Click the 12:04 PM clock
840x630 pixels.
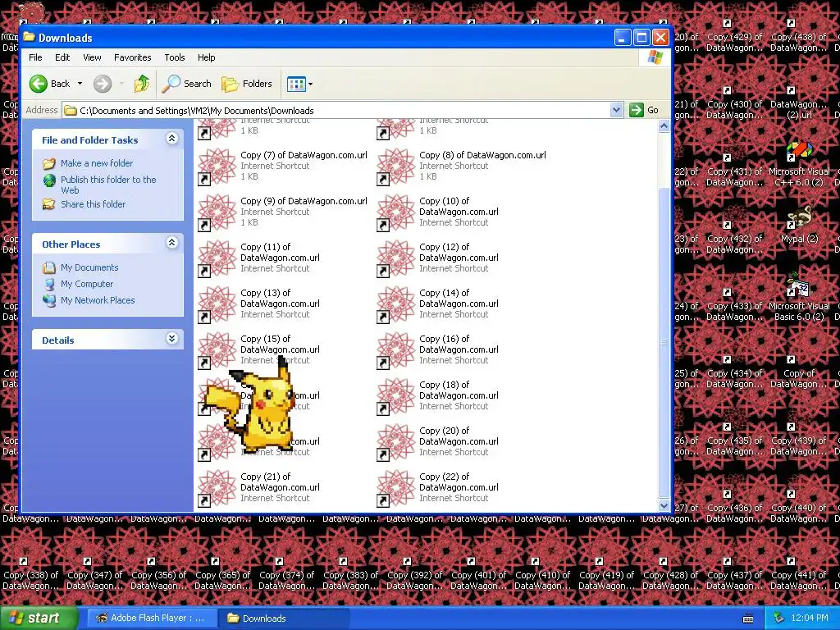click(x=810, y=619)
